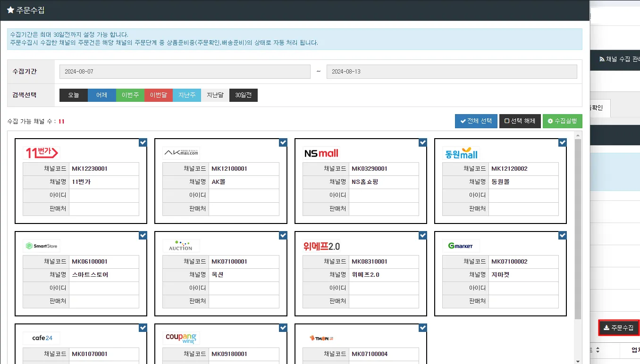The width and height of the screenshot is (640, 364).
Task: Uncheck the 11번가 channel checkbox
Action: [x=143, y=142]
